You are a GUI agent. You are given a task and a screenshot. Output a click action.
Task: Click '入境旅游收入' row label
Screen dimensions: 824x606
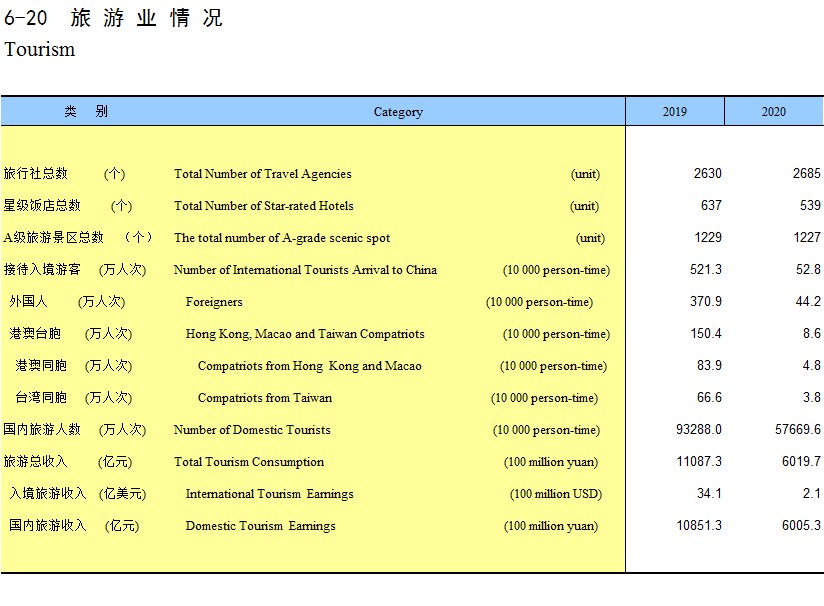tap(48, 494)
